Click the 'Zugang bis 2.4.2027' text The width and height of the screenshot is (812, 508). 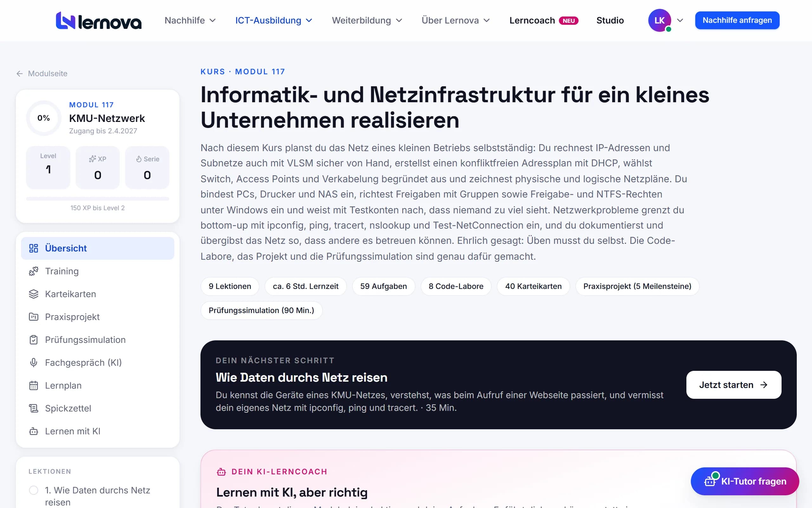click(x=103, y=131)
